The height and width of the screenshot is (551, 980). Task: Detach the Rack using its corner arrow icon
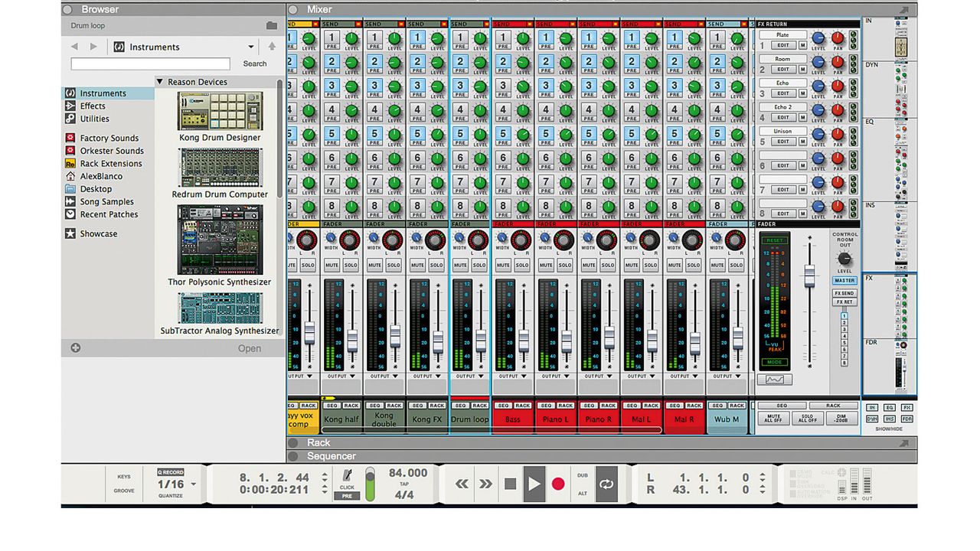[904, 443]
